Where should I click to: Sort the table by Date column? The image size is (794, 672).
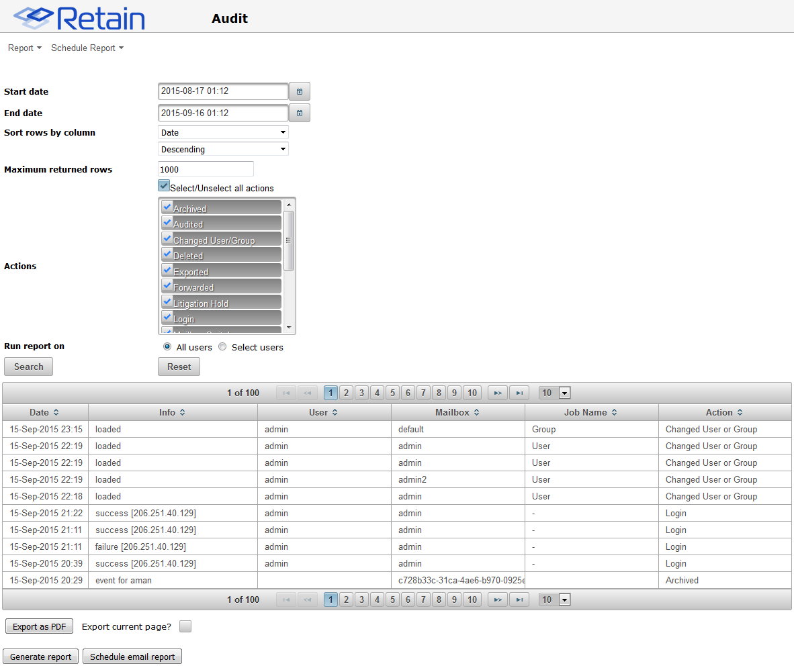tap(45, 412)
